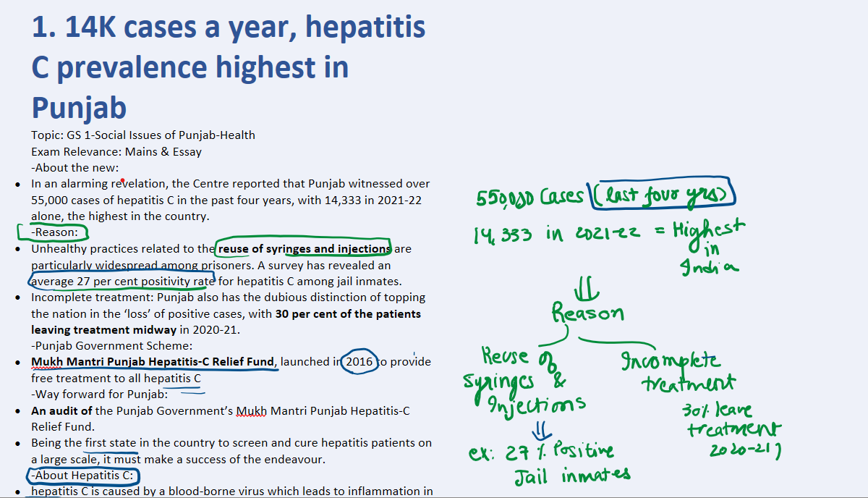Click the 'Exam Relevance: Mains & Essay' line
868x498 pixels.
[x=116, y=151]
